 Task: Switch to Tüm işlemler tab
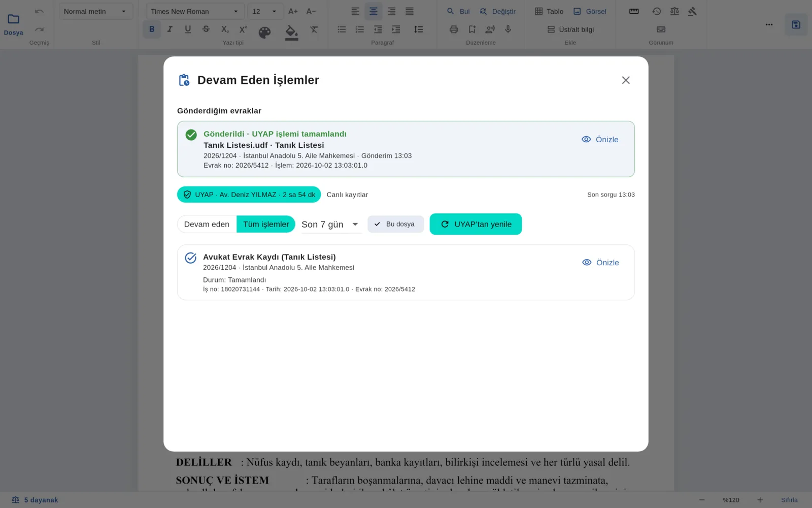pos(266,224)
